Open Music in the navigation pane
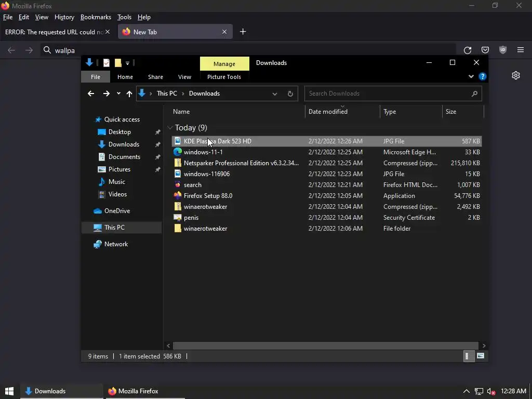Image resolution: width=532 pixels, height=399 pixels. pyautogui.click(x=112, y=182)
